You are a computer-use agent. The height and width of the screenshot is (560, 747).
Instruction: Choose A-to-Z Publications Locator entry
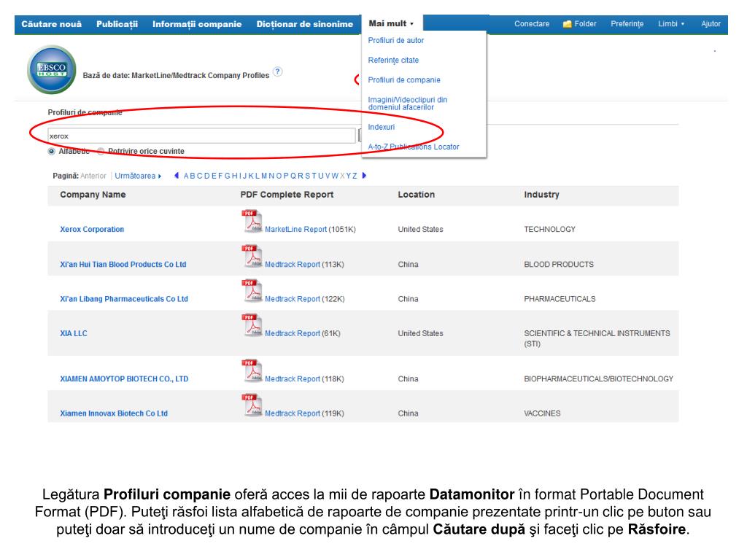[414, 147]
